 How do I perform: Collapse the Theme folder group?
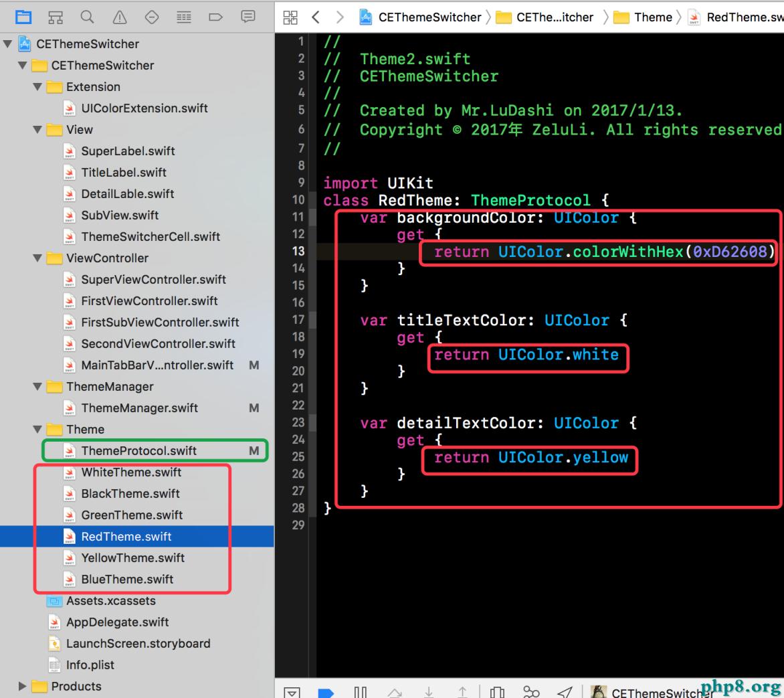tap(37, 430)
